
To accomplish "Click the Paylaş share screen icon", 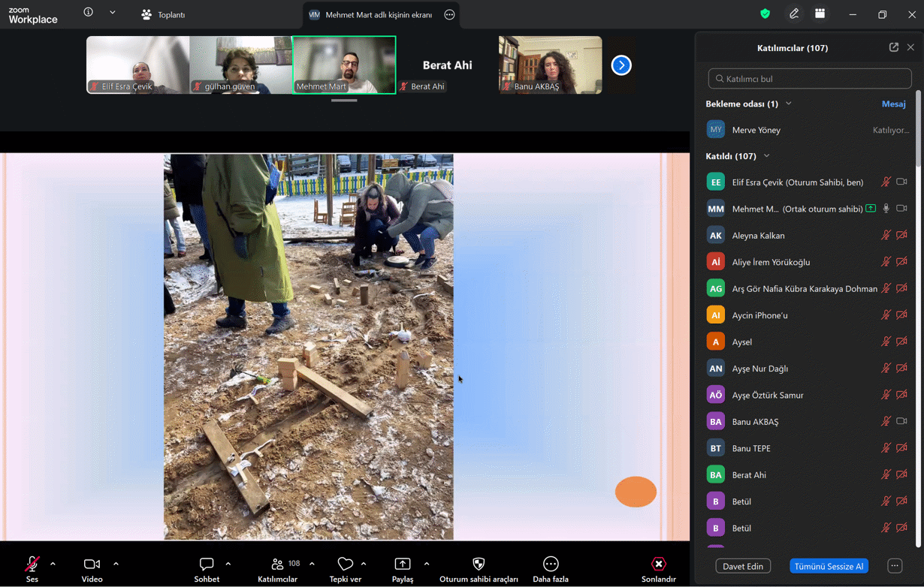I will pyautogui.click(x=403, y=564).
